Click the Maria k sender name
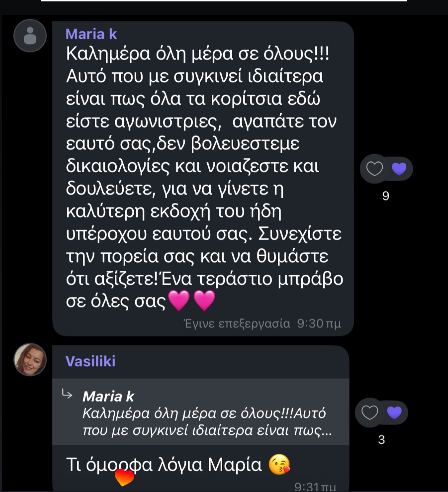The width and height of the screenshot is (448, 492). point(91,34)
